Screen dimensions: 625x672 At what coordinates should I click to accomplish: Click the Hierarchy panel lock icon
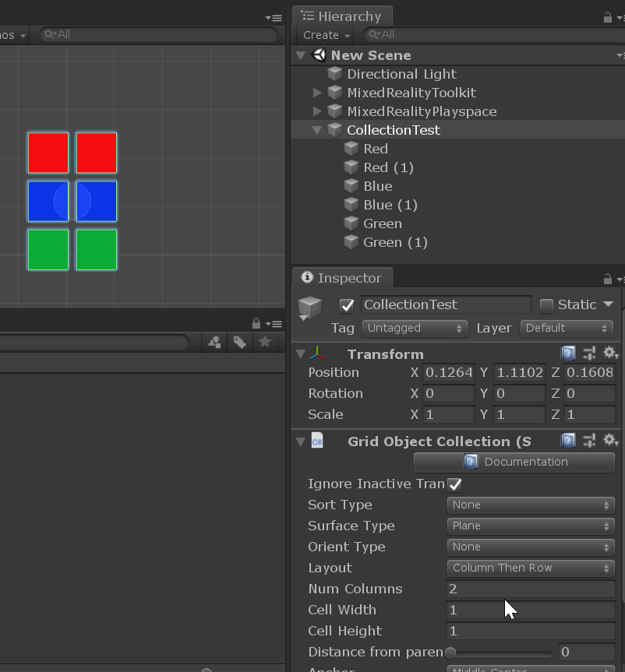pyautogui.click(x=606, y=16)
